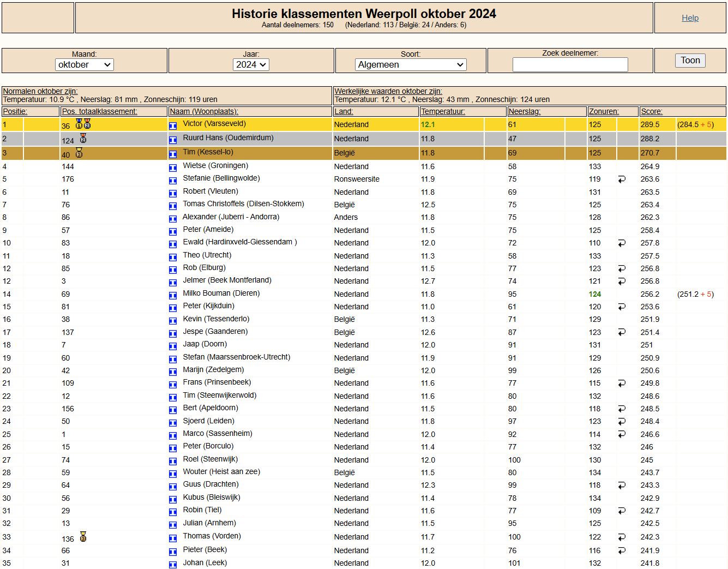Click the return-arrow icon in Ewald's row

pyautogui.click(x=622, y=243)
